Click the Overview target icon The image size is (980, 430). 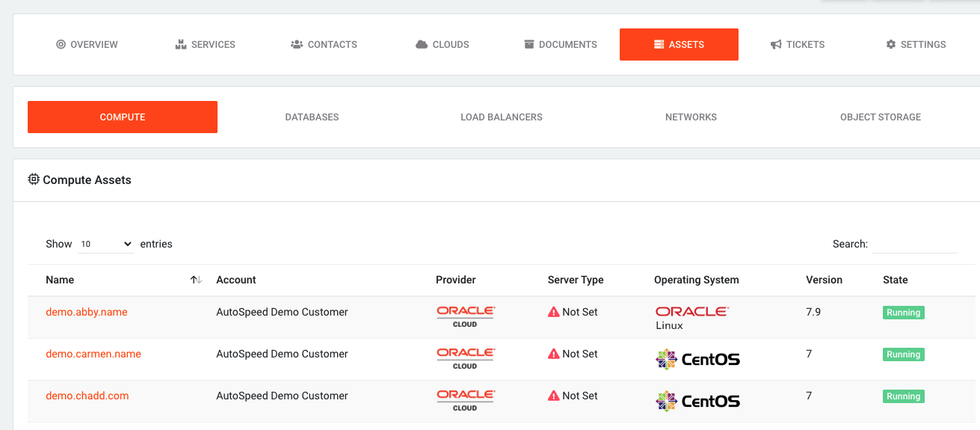tap(61, 44)
